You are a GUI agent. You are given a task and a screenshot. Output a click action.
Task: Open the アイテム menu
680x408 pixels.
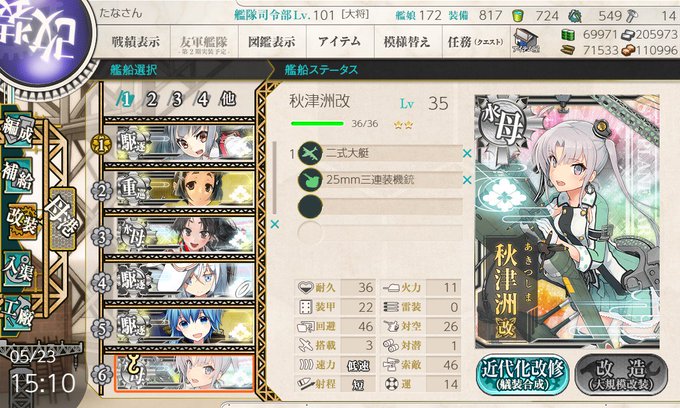340,42
